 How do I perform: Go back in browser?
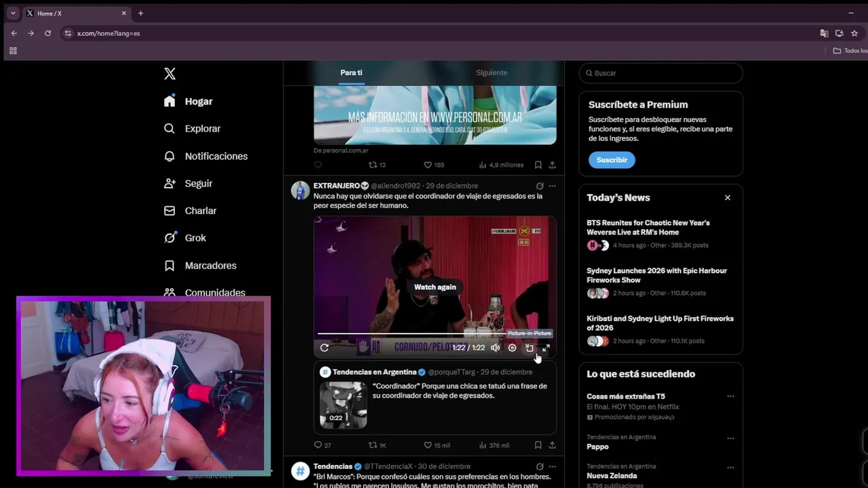(x=14, y=33)
